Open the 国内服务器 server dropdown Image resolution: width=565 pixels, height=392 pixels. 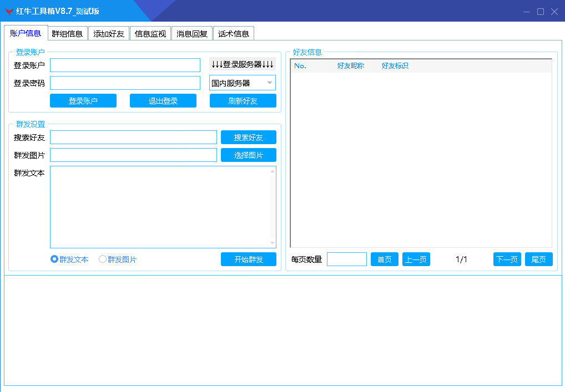tap(242, 83)
